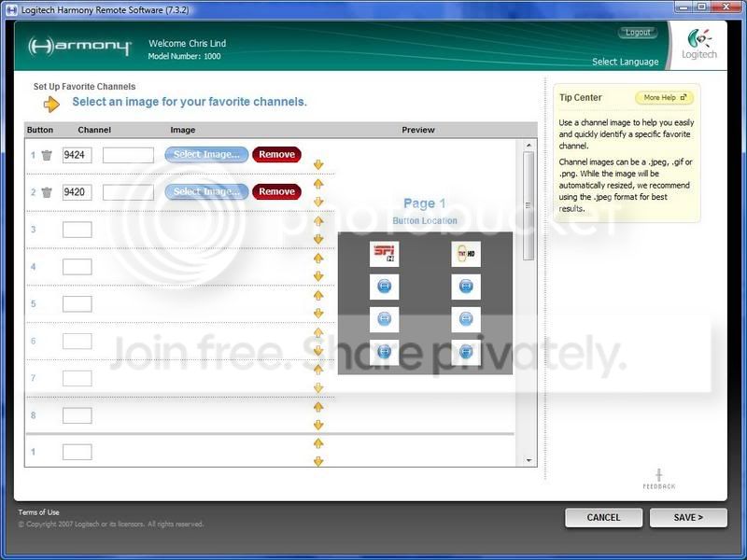Click CANCEL button

click(x=603, y=518)
